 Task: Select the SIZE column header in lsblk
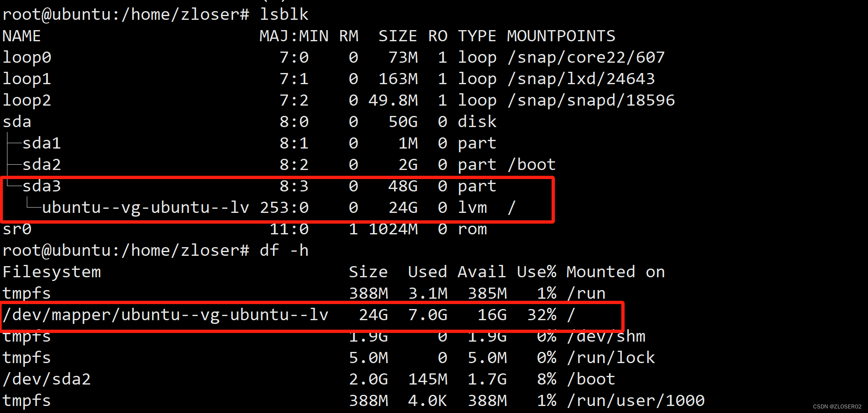[x=398, y=36]
